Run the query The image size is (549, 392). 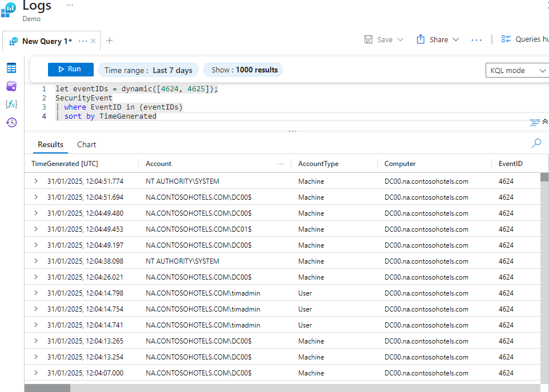[71, 69]
